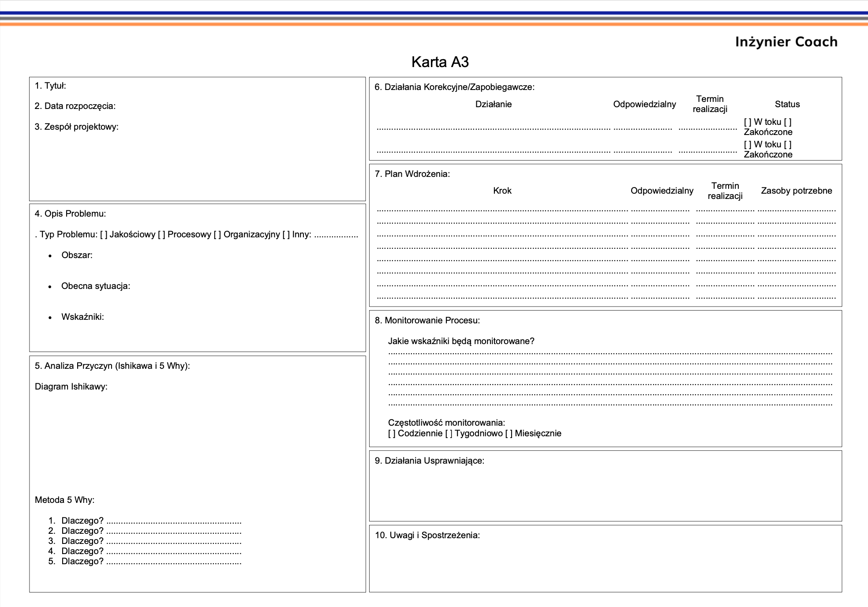
Task: Mark the Miesięcznie monitoring frequency box
Action: [509, 434]
